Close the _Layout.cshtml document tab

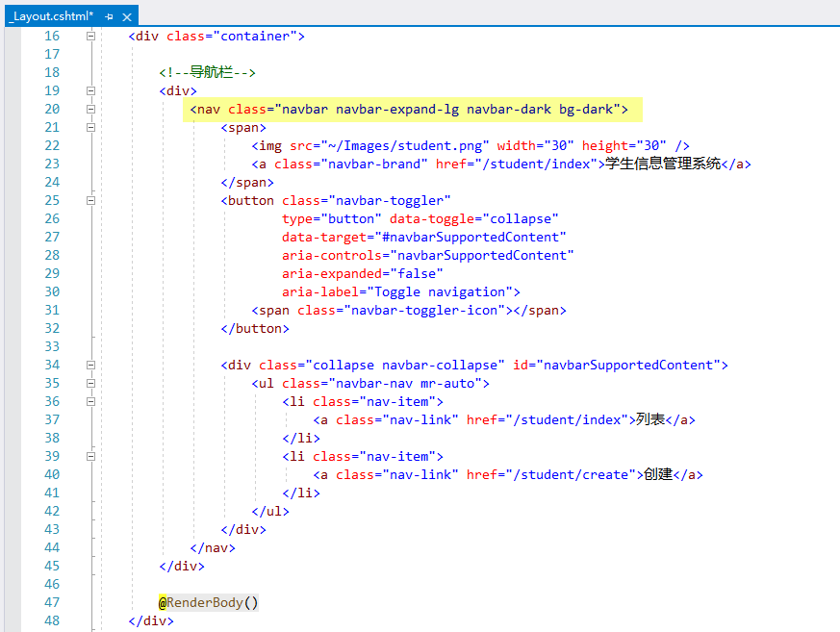point(125,15)
